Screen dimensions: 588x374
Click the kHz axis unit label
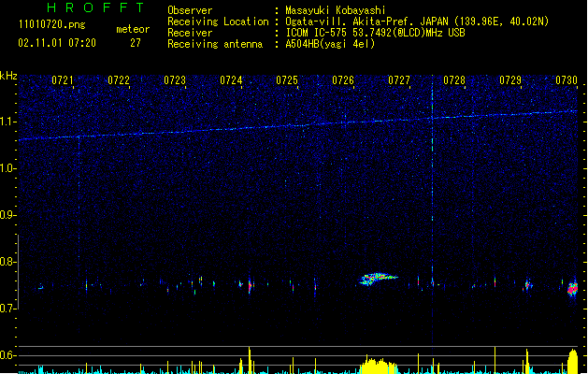tap(8, 76)
